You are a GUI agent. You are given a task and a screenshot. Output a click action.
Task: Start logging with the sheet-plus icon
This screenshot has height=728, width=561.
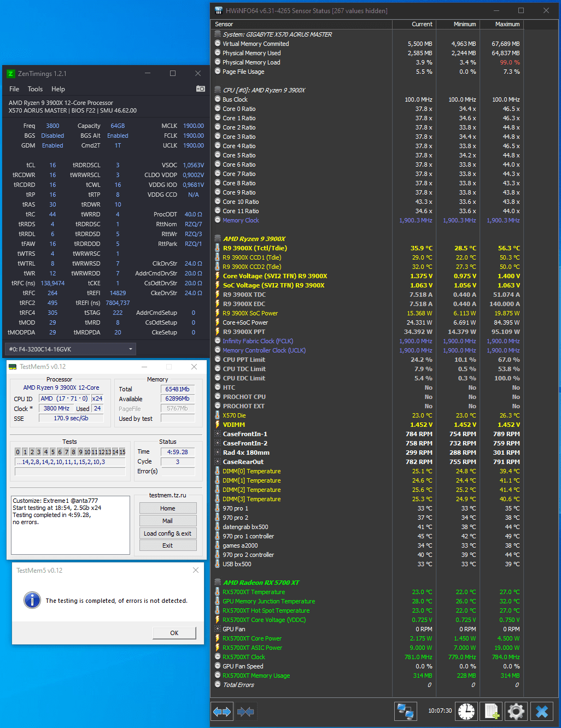pyautogui.click(x=492, y=711)
